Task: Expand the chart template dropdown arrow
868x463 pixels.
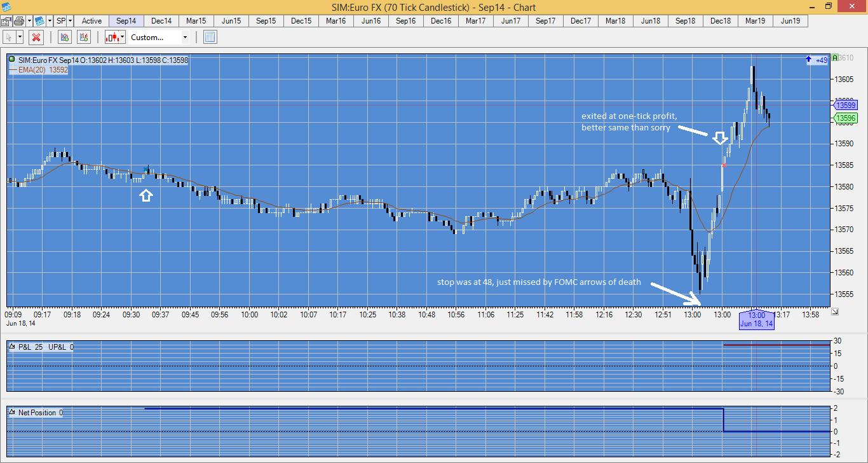Action: coord(48,21)
